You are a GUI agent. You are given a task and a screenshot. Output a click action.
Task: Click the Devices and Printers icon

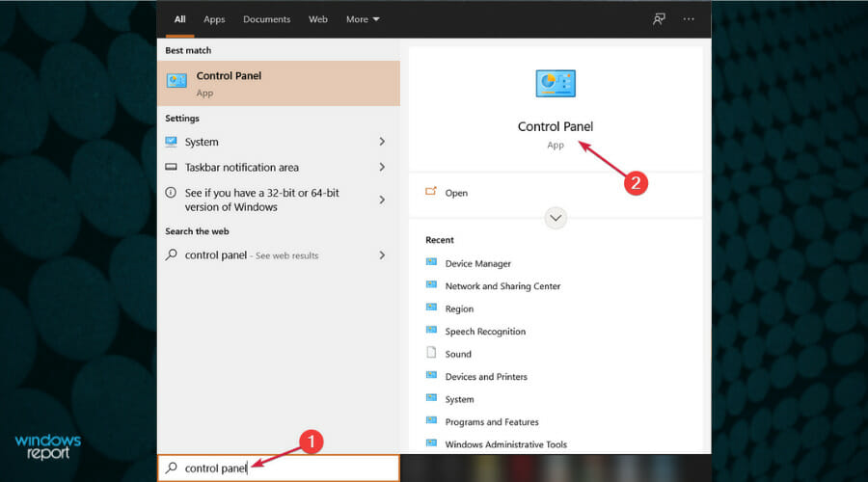[431, 375]
